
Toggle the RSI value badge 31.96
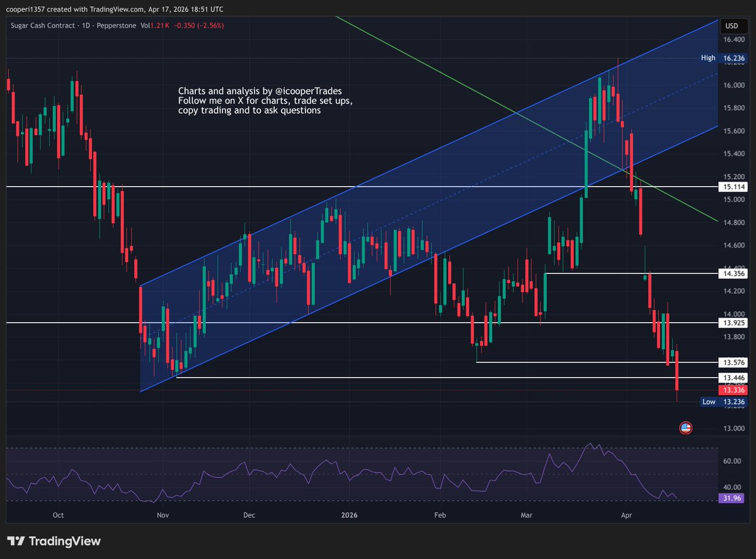(x=731, y=498)
